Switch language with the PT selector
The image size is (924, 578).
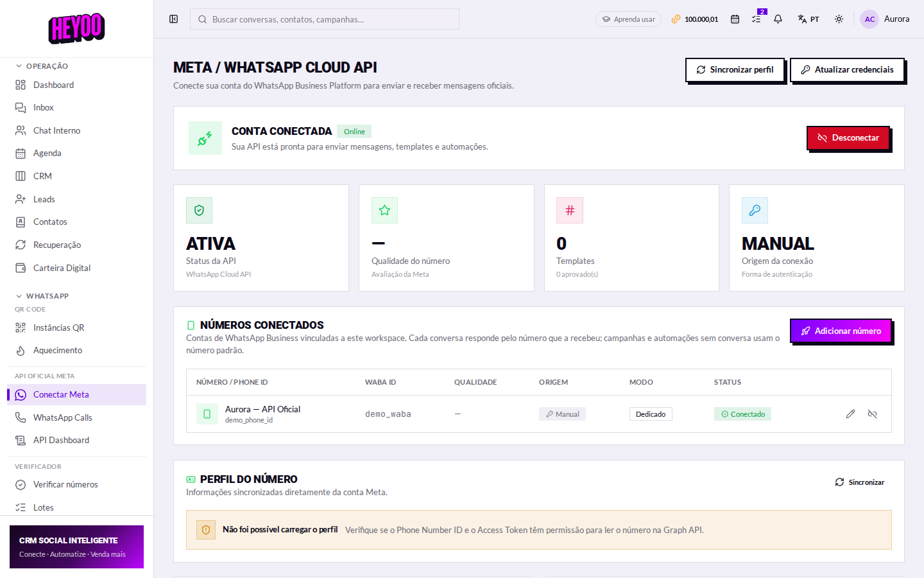click(x=809, y=19)
